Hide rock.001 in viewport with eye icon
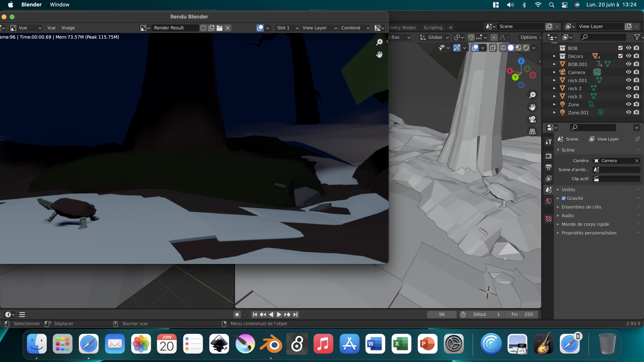 [629, 80]
